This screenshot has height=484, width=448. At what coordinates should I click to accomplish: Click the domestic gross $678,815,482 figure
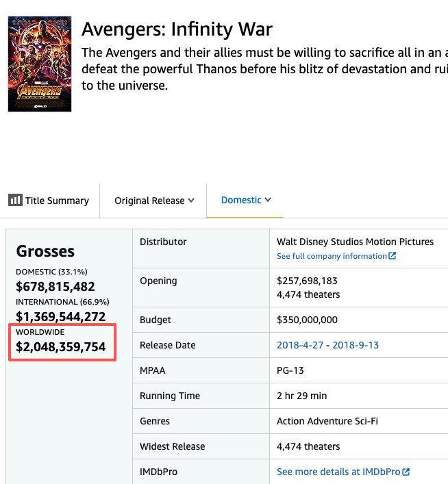coord(55,286)
